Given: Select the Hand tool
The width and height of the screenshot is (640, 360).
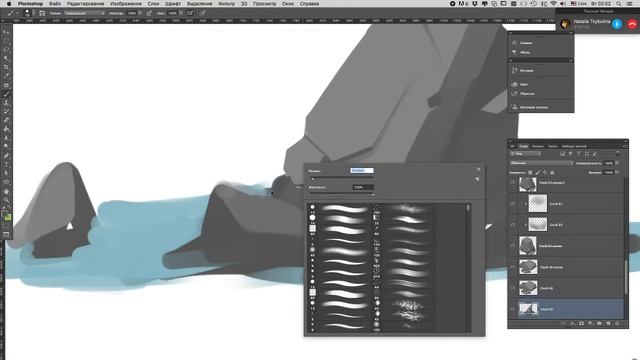Looking at the screenshot, I should coord(6,191).
